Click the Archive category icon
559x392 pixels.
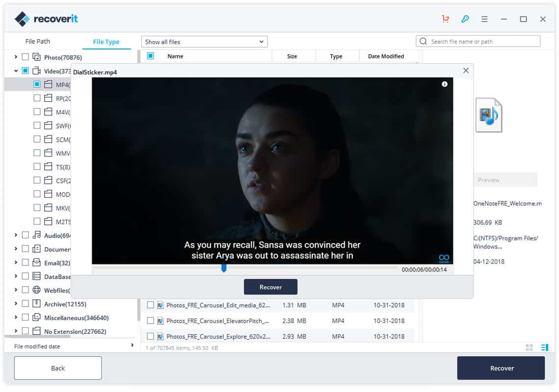[36, 304]
